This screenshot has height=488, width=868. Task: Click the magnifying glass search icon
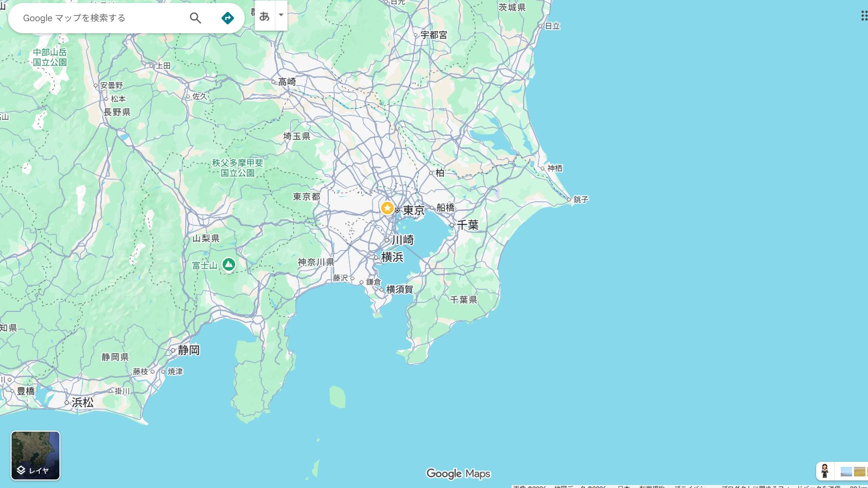point(195,18)
